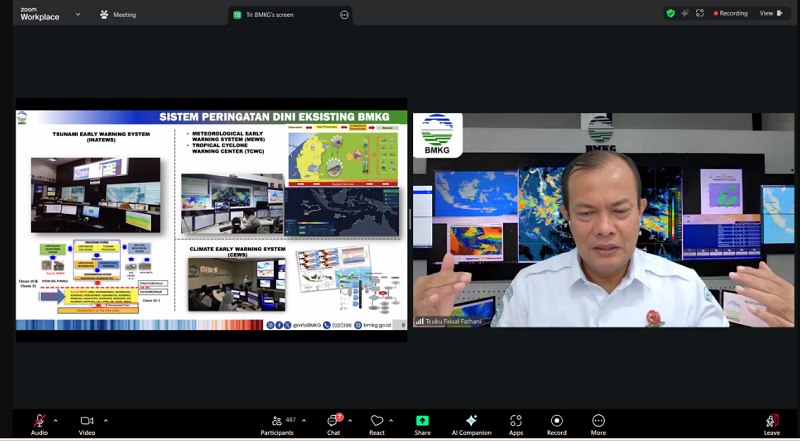Expand the video options caret
Screen dimensions: 800x441
pyautogui.click(x=105, y=419)
